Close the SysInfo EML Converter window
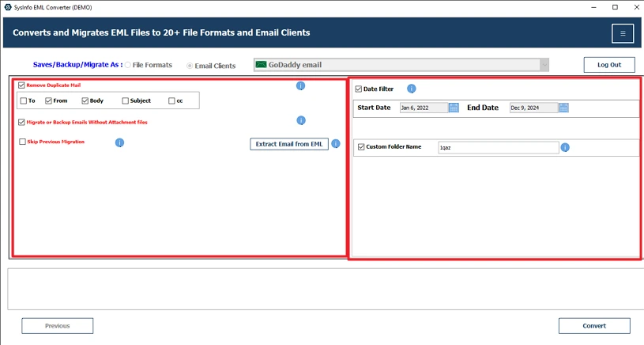 pos(636,7)
